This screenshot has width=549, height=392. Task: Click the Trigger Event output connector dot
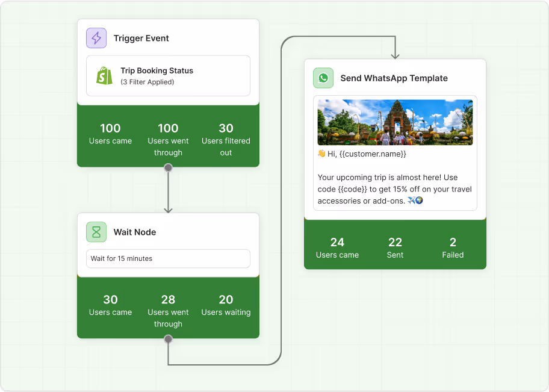(x=168, y=167)
